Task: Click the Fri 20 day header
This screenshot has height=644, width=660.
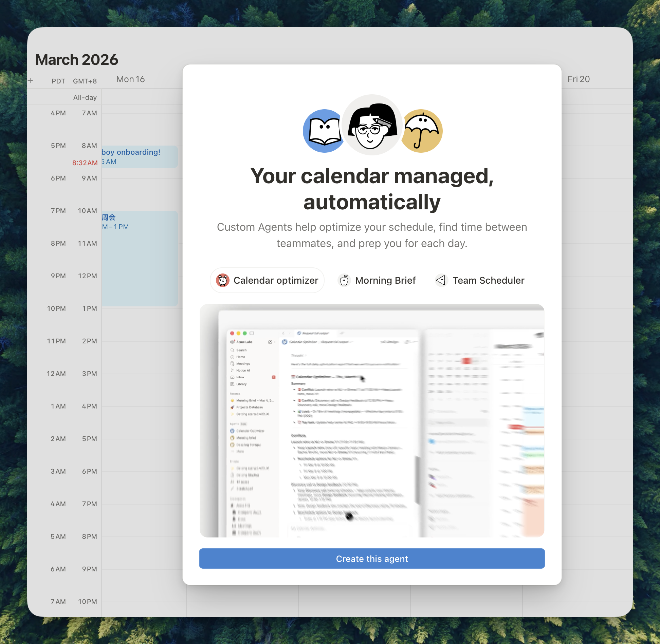Action: [579, 79]
